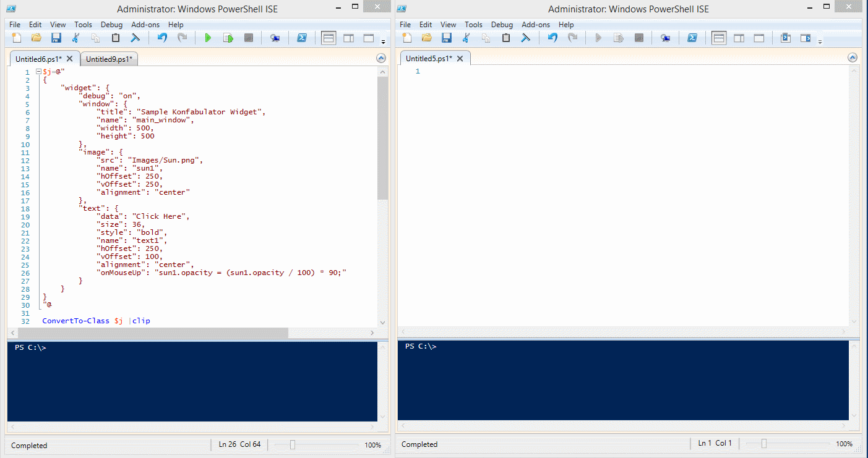
Task: Start PowerShell.exe from the left toolbar
Action: click(302, 38)
